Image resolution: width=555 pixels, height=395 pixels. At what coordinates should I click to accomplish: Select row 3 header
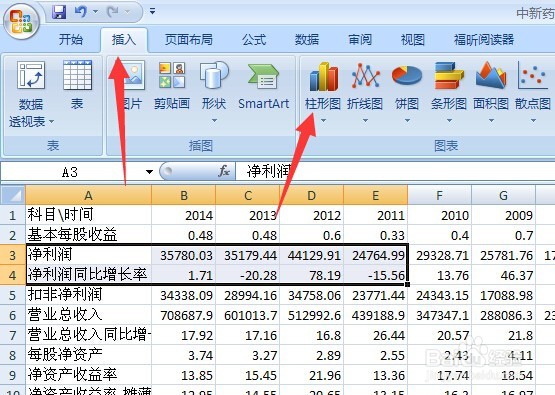pos(13,255)
